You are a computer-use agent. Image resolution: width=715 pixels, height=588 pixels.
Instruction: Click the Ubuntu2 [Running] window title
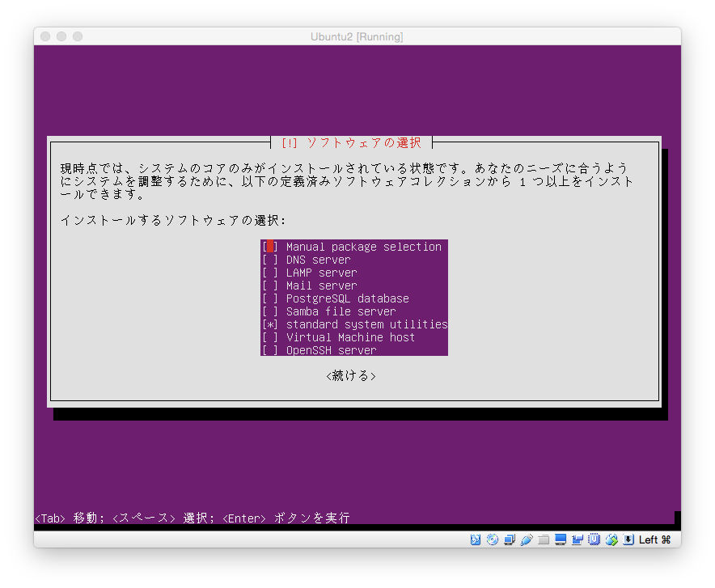coord(357,36)
